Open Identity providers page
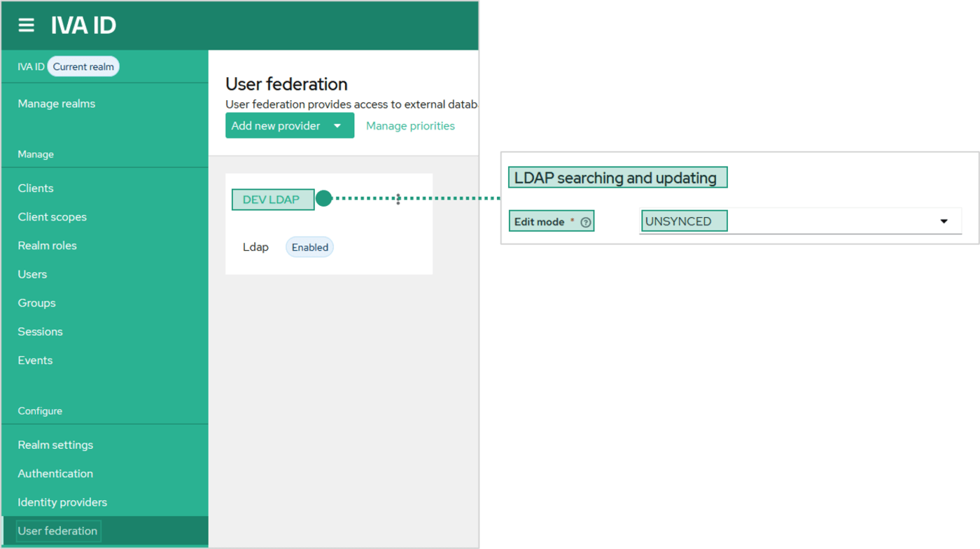 (62, 503)
